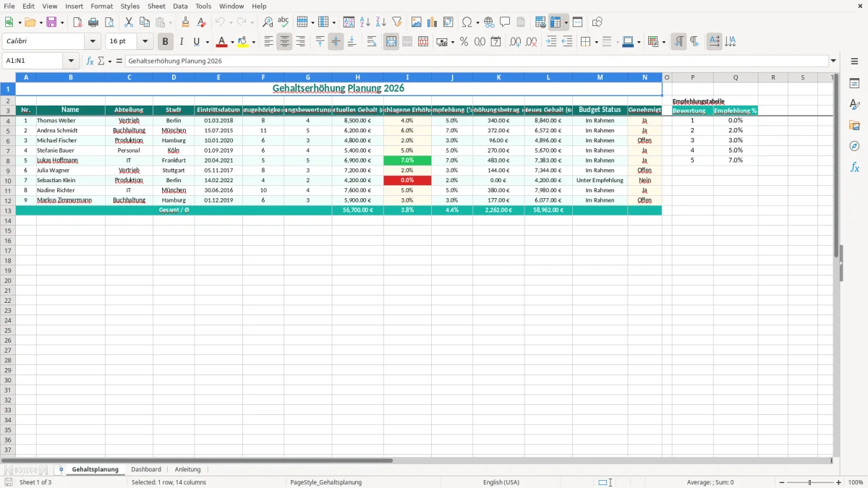
Task: Click the Insert Chart icon
Action: tap(433, 22)
